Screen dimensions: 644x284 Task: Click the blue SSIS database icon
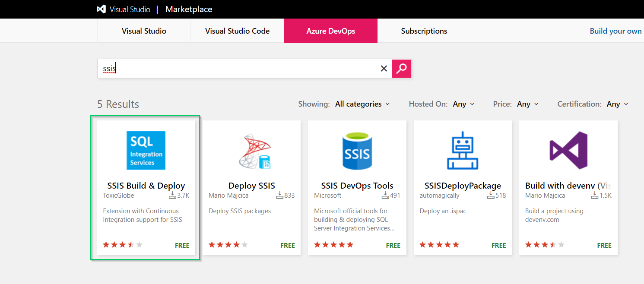point(357,150)
